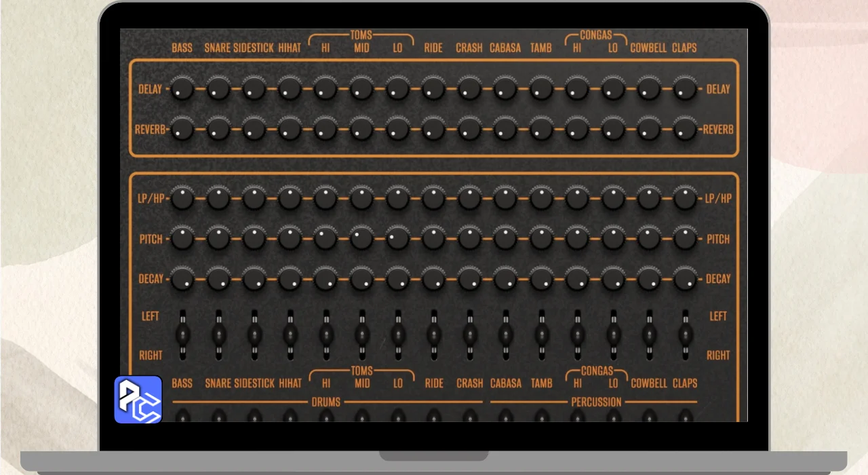Click the Congas Lo pan slider
868x475 pixels.
tap(613, 335)
